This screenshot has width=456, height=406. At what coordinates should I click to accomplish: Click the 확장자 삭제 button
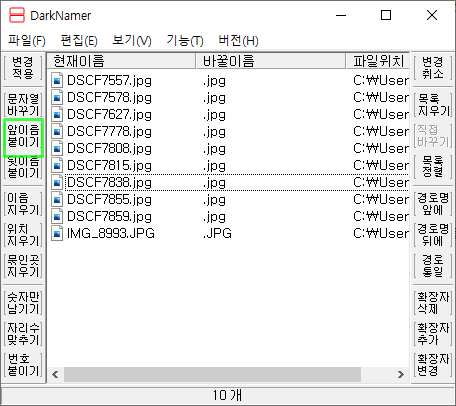[433, 303]
